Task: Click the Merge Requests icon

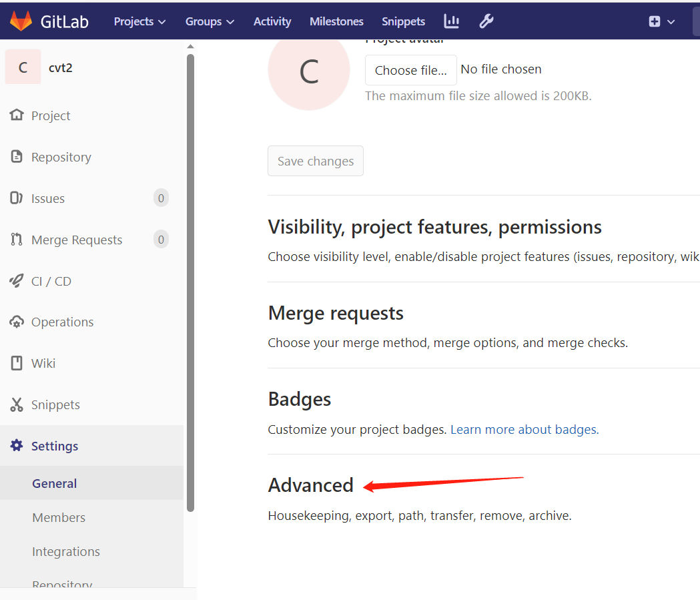Action: tap(17, 240)
